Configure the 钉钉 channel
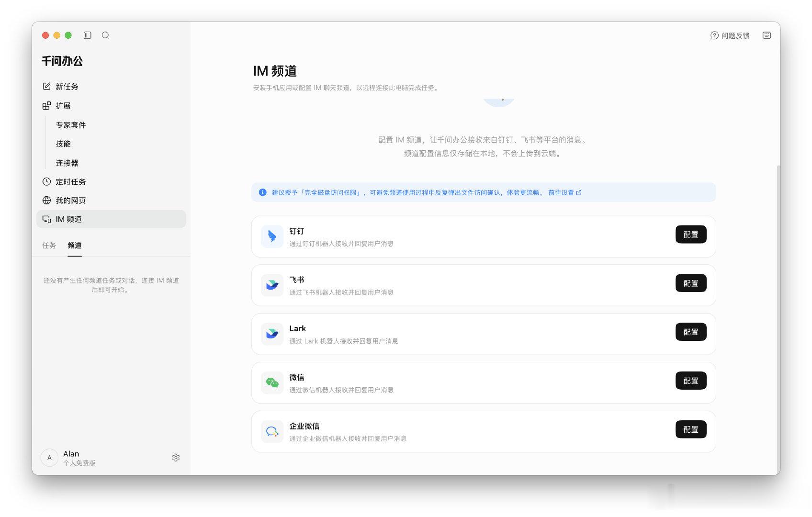Screen dimensions: 812x517 point(691,235)
